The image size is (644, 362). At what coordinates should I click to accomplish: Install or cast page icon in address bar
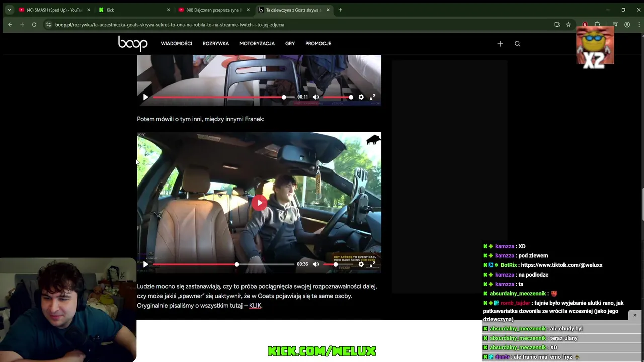click(x=557, y=24)
